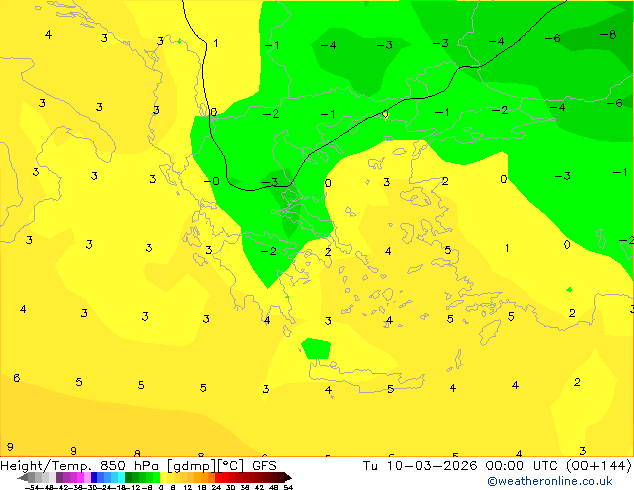This screenshot has height=490, width=634.
Task: Click the grey left arrow of the colour scale
Action: click(x=23, y=478)
